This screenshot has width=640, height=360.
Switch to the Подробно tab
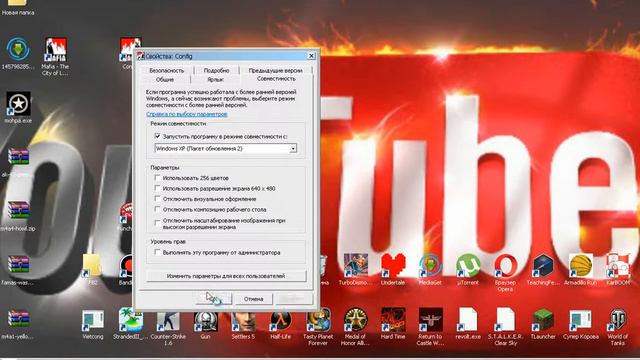point(216,71)
